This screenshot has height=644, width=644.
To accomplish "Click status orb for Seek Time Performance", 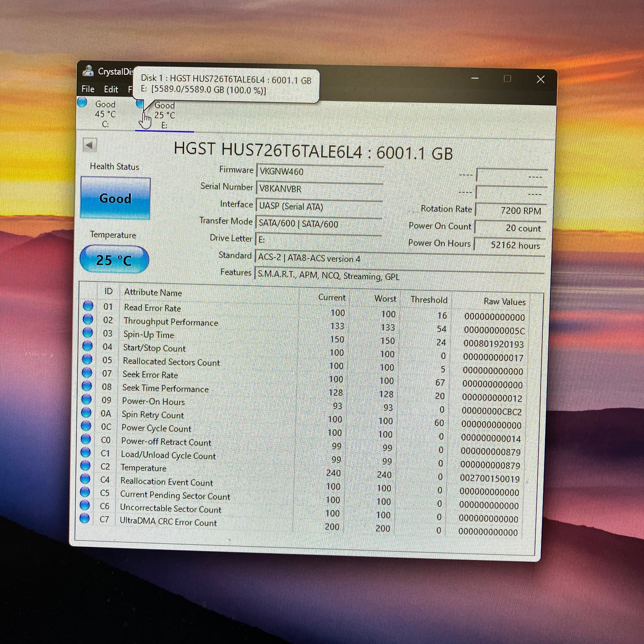I will (87, 386).
